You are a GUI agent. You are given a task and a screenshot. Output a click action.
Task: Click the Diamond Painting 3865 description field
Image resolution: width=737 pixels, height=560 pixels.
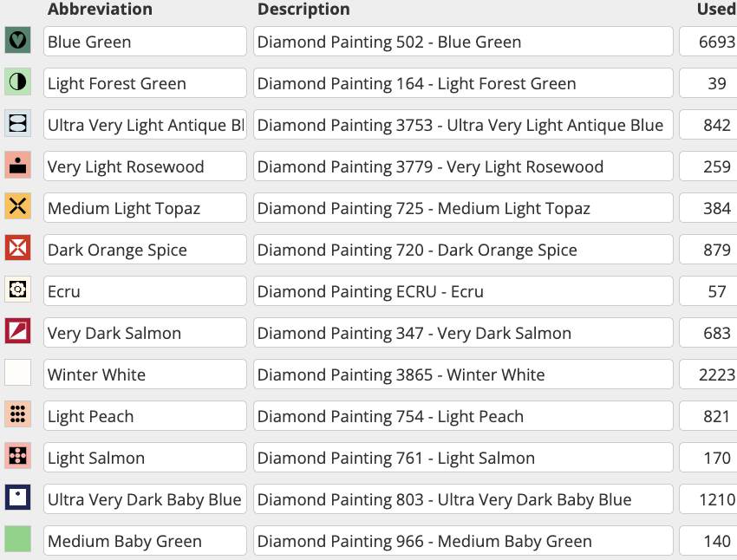[463, 374]
